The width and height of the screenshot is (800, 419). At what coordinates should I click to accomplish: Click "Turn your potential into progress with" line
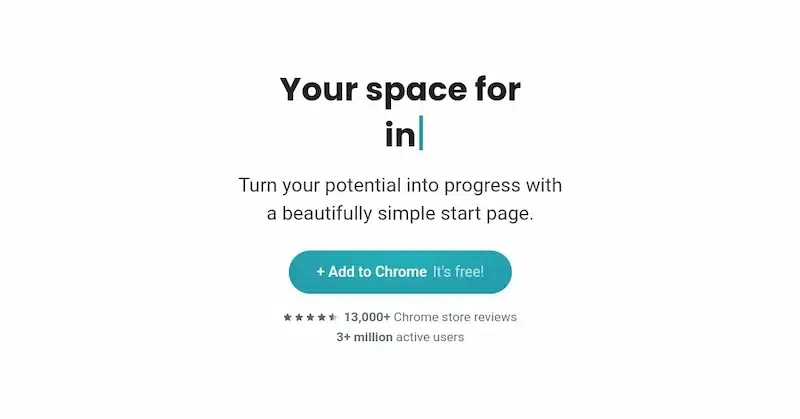[x=400, y=185]
